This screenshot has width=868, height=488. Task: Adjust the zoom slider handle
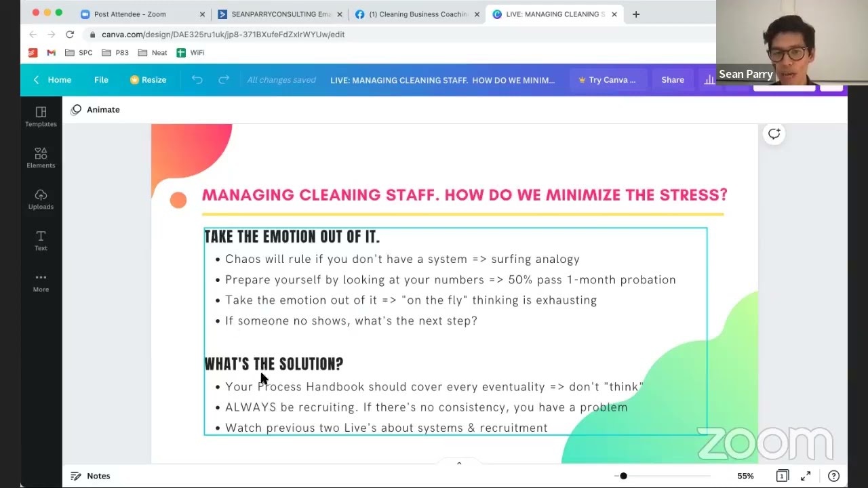coord(623,476)
